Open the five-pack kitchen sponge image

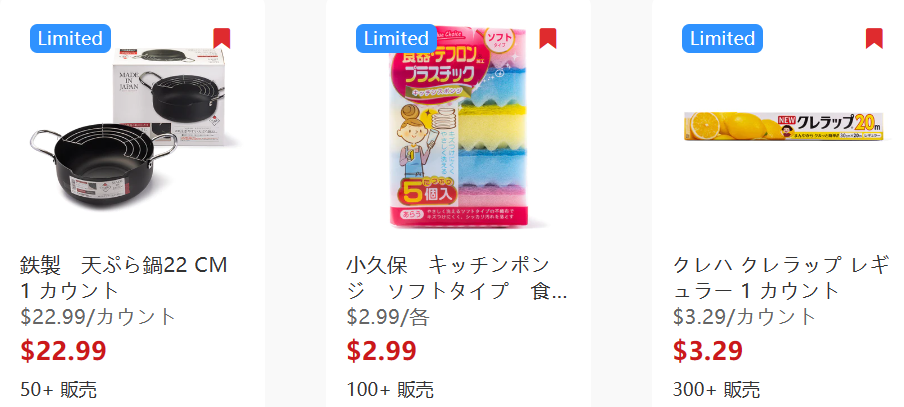(459, 127)
